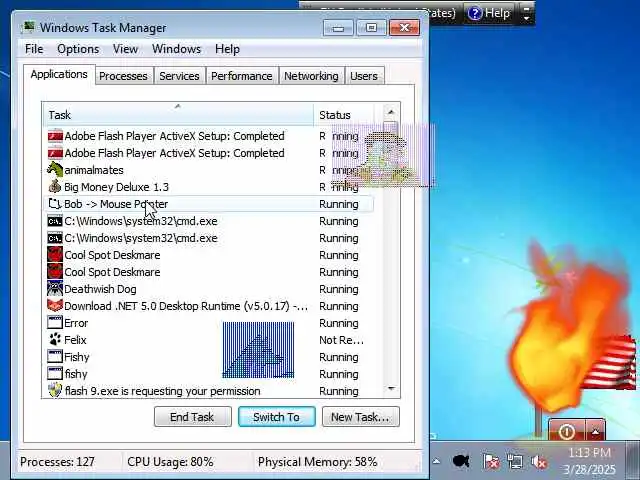Click the tray volume muted speaker icon

pos(539,462)
